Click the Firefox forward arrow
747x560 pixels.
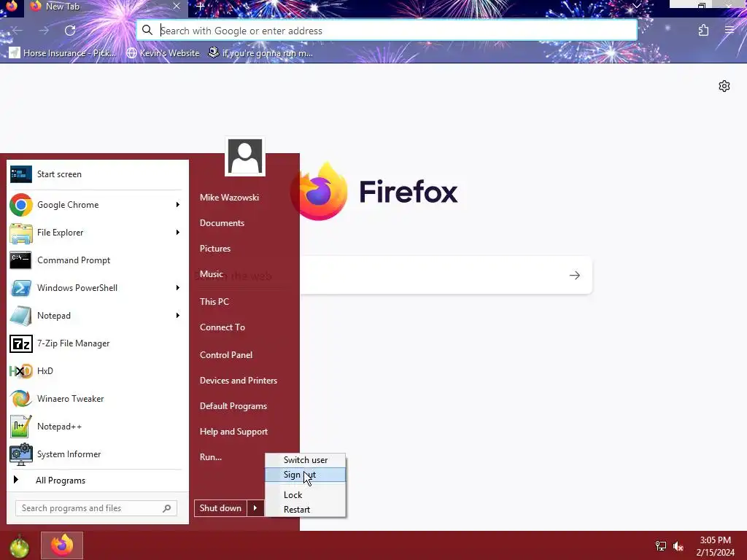(44, 31)
